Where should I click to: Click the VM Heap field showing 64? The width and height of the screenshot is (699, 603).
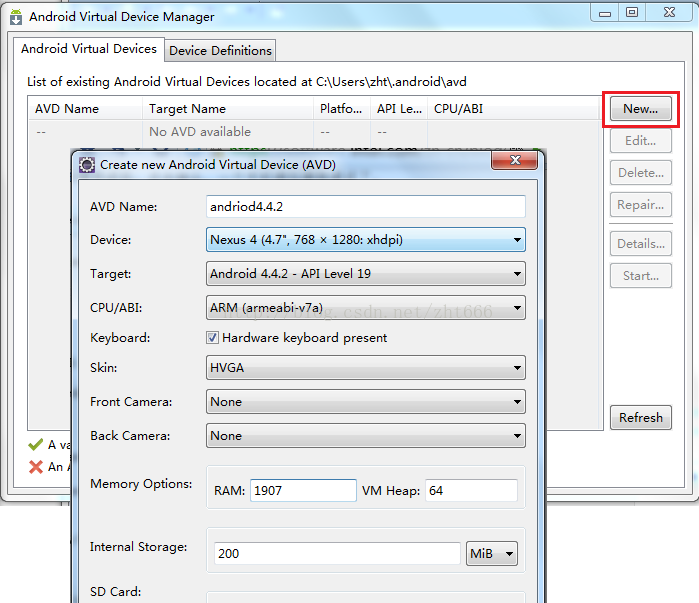(471, 491)
